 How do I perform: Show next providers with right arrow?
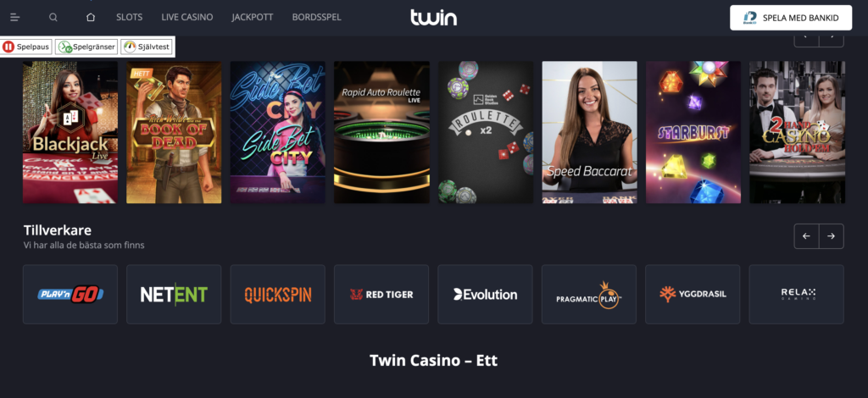pos(832,236)
